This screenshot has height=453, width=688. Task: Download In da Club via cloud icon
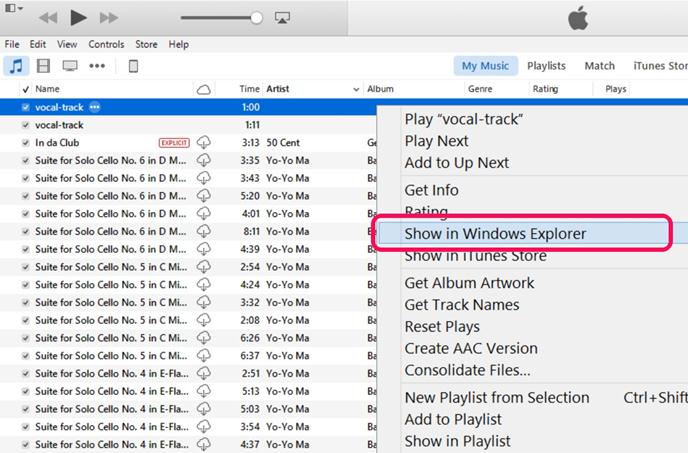(204, 143)
